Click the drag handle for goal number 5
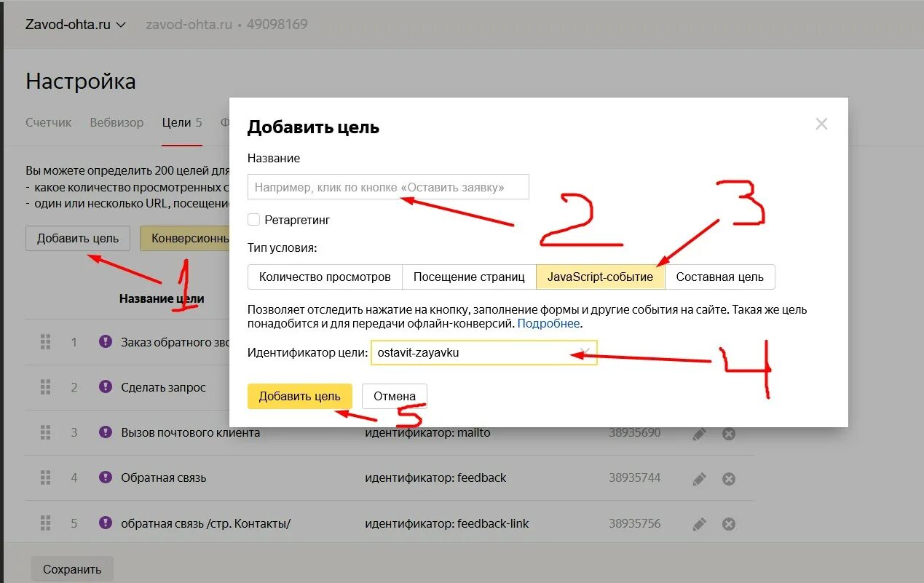 pos(45,523)
